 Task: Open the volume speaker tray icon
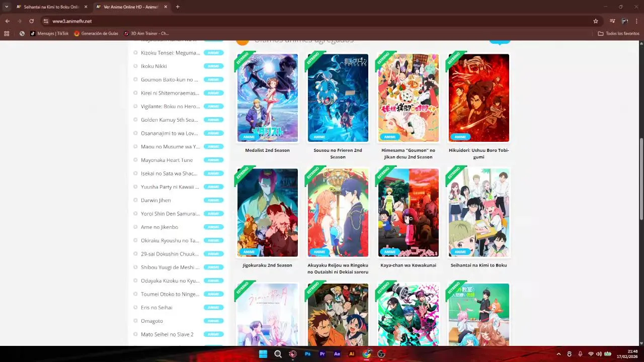(x=599, y=354)
